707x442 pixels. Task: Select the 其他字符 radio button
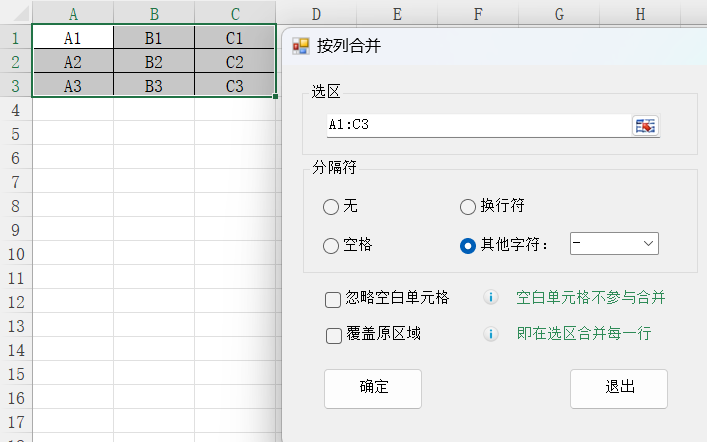tap(467, 245)
